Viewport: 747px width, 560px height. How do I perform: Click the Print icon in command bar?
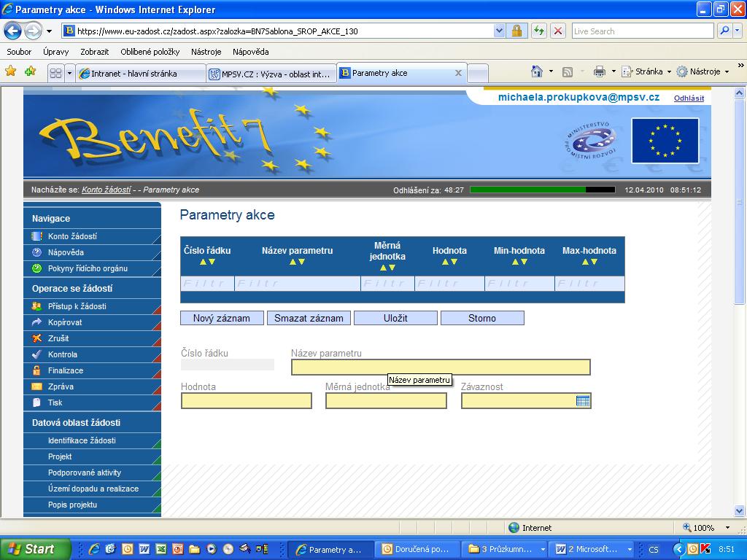600,72
